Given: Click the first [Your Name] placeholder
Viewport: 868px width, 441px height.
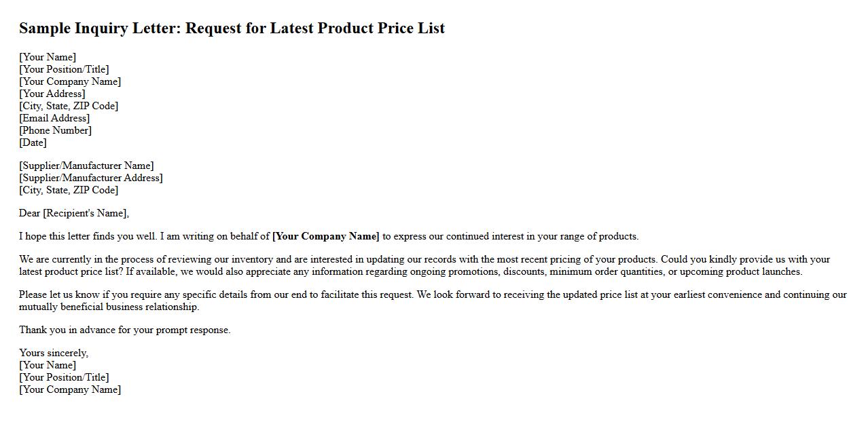Looking at the screenshot, I should click(48, 57).
